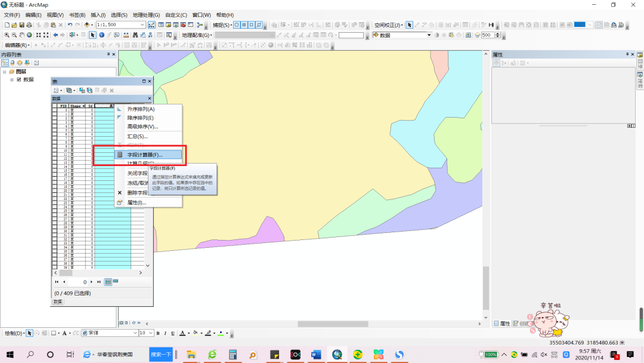The image size is (644, 363).
Task: Open 地理配准(G) dropdown menu
Action: click(x=197, y=35)
